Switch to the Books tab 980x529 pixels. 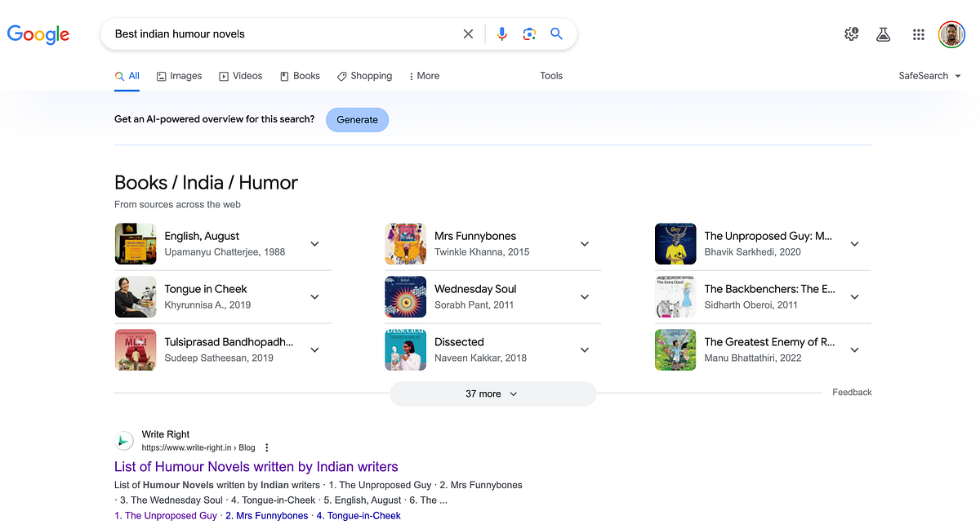coord(300,76)
